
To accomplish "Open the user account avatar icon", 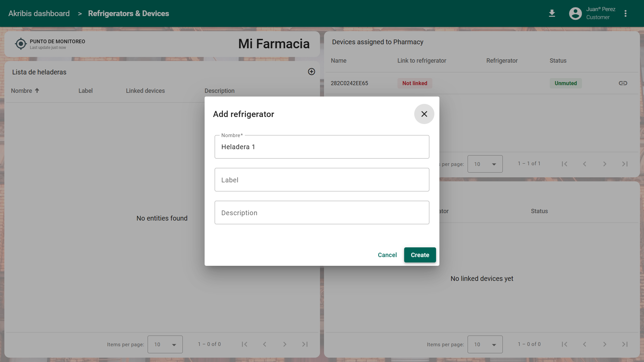I will 575,13.
